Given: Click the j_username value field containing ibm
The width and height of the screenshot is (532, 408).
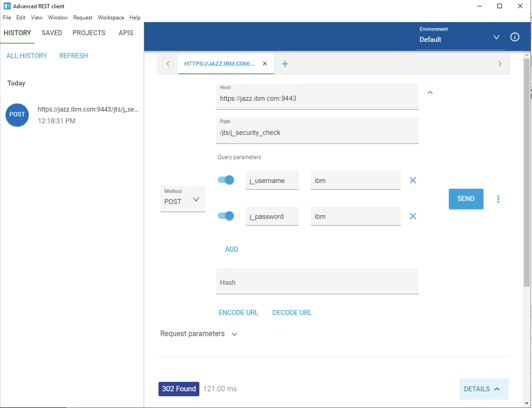Looking at the screenshot, I should click(355, 180).
